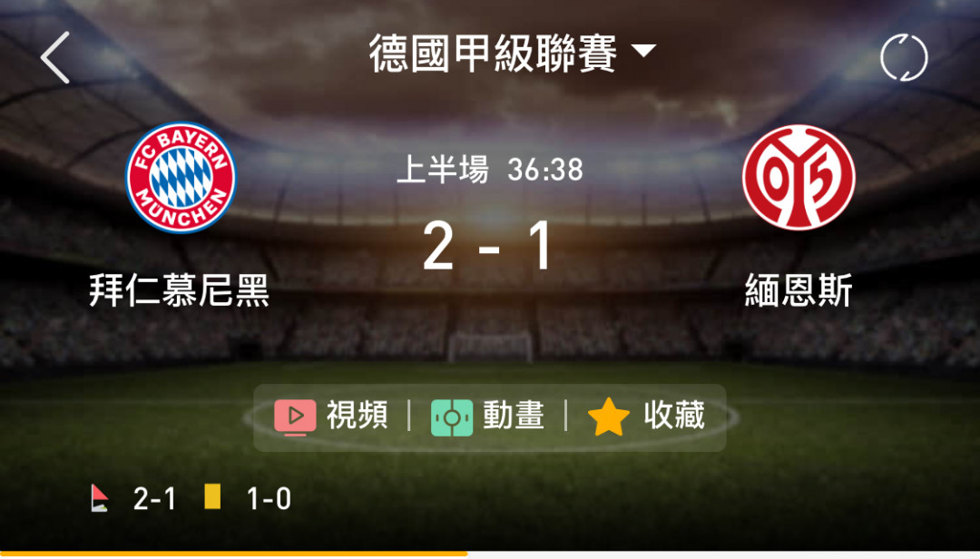Screen dimensions: 980x559
Task: Refresh match data with circular arrows icon
Action: pyautogui.click(x=904, y=57)
